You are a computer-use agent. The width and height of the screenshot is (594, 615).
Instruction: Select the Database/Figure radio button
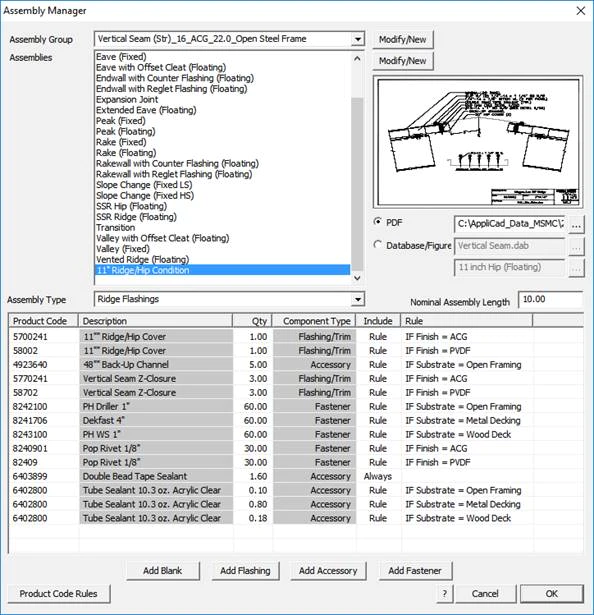[377, 245]
